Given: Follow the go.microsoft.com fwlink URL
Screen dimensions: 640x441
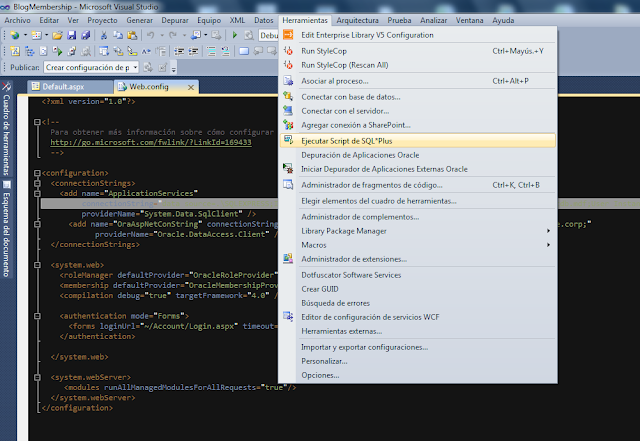Looking at the screenshot, I should [x=151, y=143].
